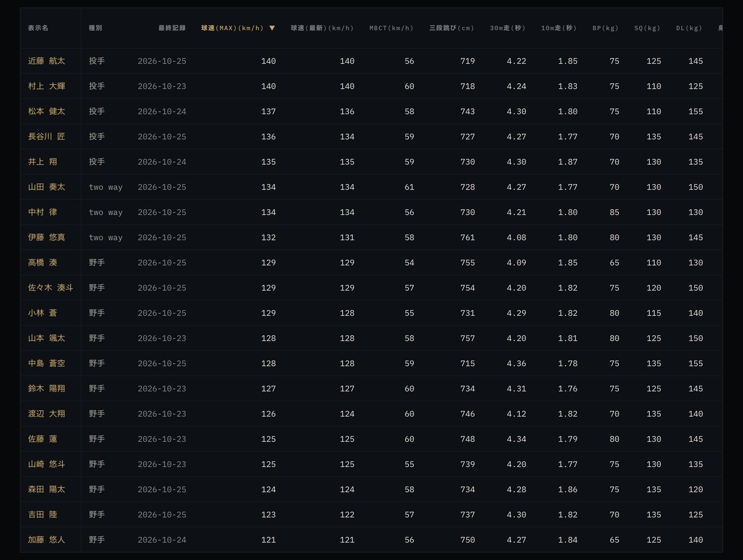The height and width of the screenshot is (560, 743).
Task: Sort by MBCT(km/h) column header
Action: tap(391, 28)
